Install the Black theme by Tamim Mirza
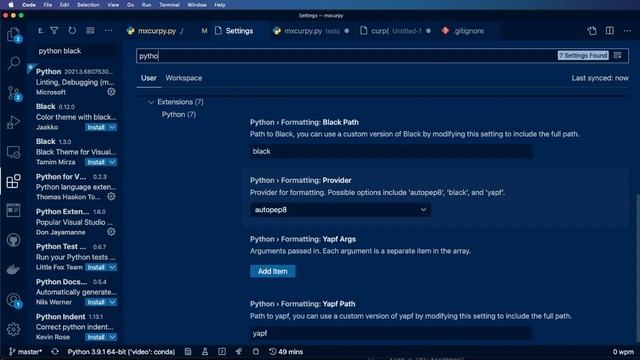 coord(96,162)
